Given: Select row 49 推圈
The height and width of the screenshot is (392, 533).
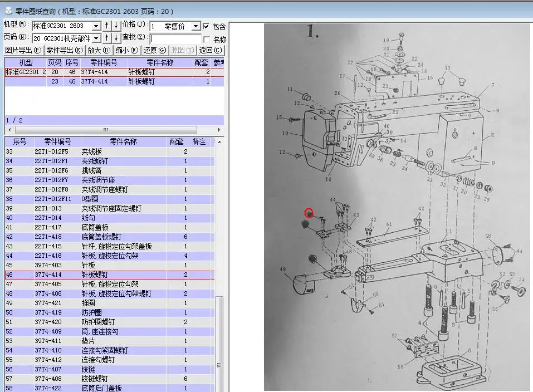Looking at the screenshot, I should [x=110, y=303].
